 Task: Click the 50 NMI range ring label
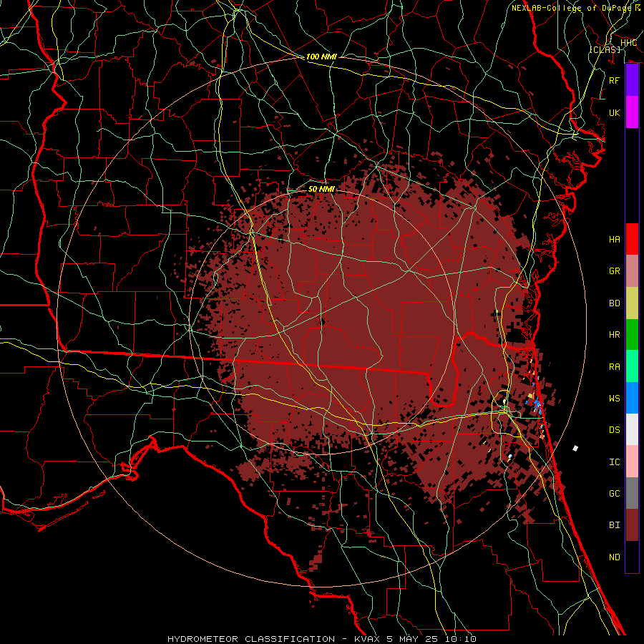click(321, 189)
